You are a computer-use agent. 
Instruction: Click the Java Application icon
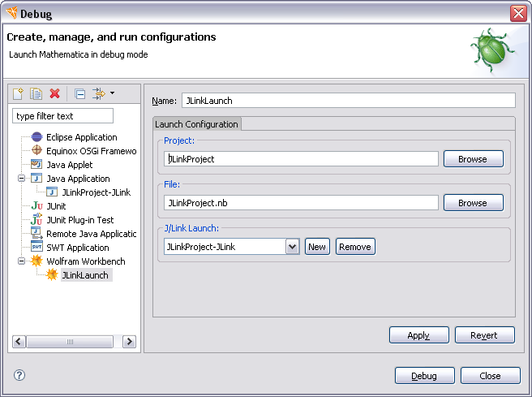pos(36,179)
